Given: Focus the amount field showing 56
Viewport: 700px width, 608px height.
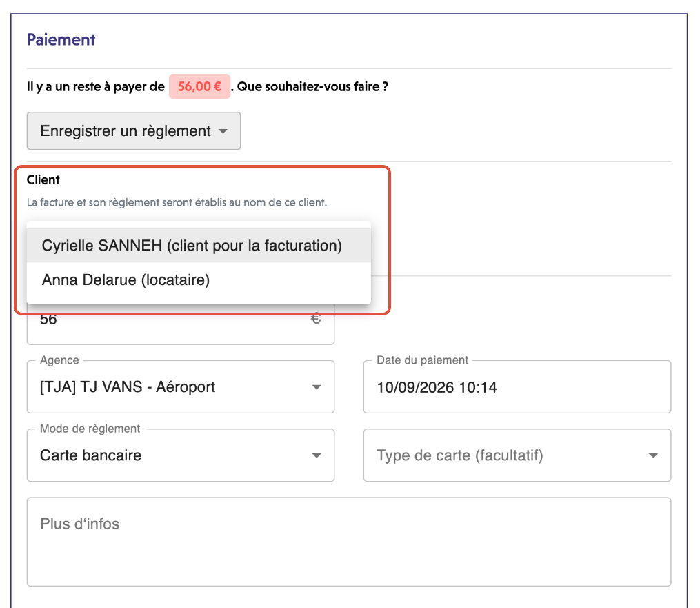Looking at the screenshot, I should (x=181, y=324).
